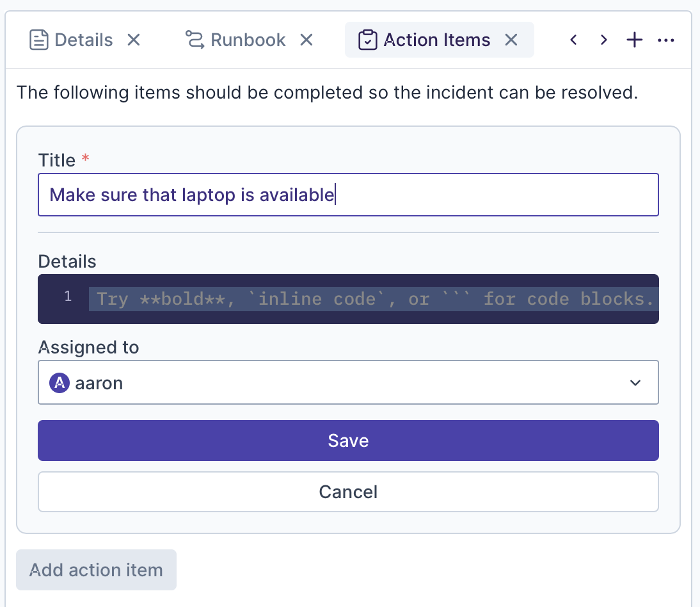Viewport: 700px width, 607px height.
Task: Switch to the Runbook tab
Action: [x=248, y=40]
